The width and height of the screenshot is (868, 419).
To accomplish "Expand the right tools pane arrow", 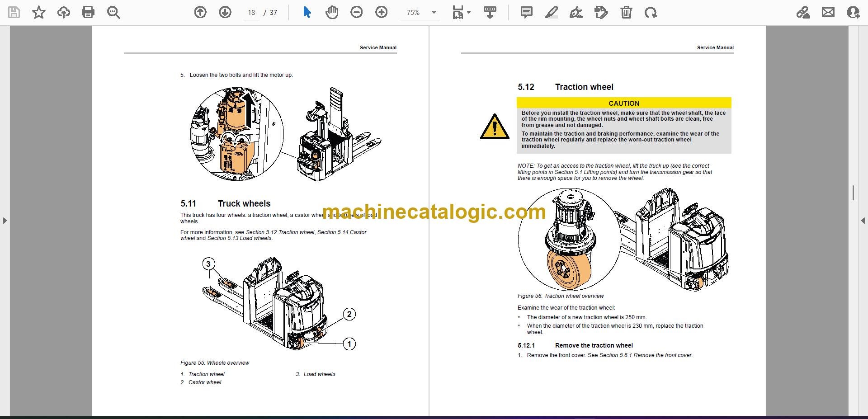I will click(863, 221).
